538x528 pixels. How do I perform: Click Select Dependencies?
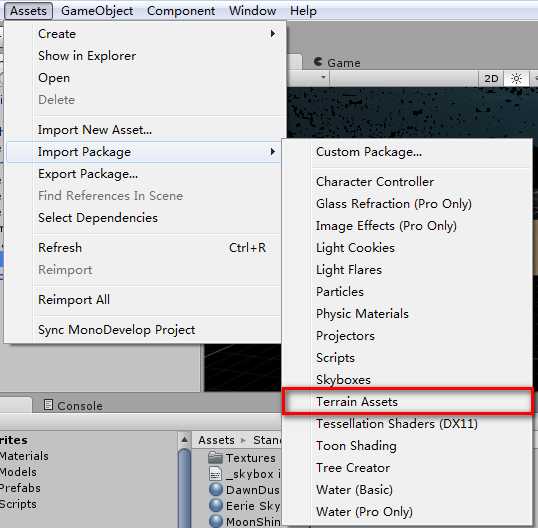tap(143, 218)
